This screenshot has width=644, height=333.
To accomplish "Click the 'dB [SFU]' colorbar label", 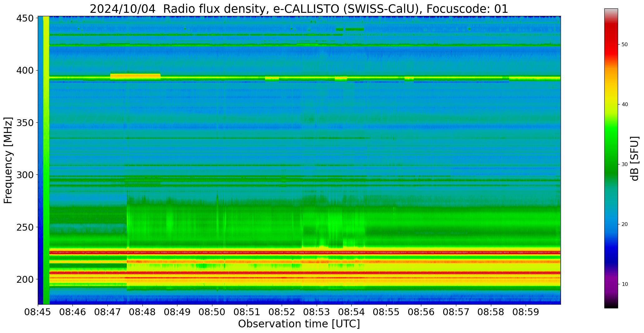I will pyautogui.click(x=635, y=159).
